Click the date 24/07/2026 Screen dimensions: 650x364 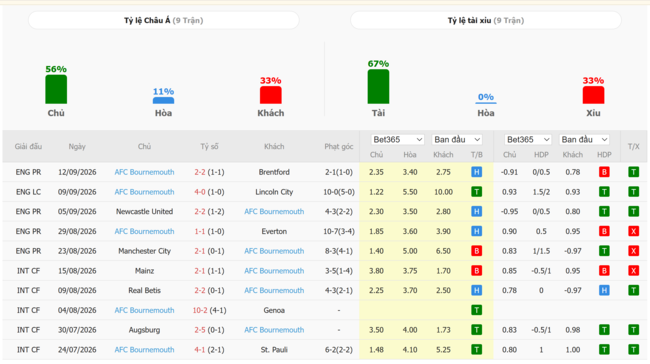tap(77, 349)
